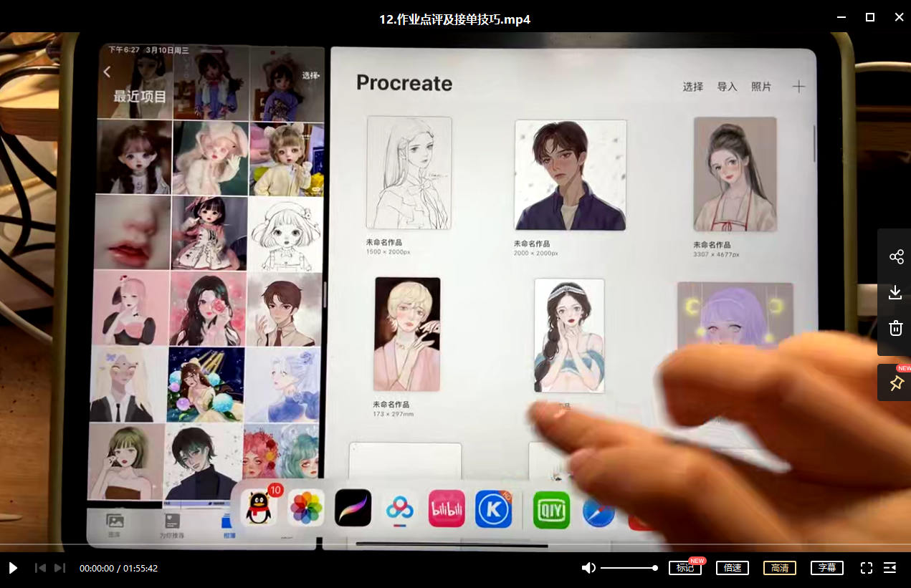Expand the playlist panel icon
This screenshot has height=588, width=911.
pos(889,568)
